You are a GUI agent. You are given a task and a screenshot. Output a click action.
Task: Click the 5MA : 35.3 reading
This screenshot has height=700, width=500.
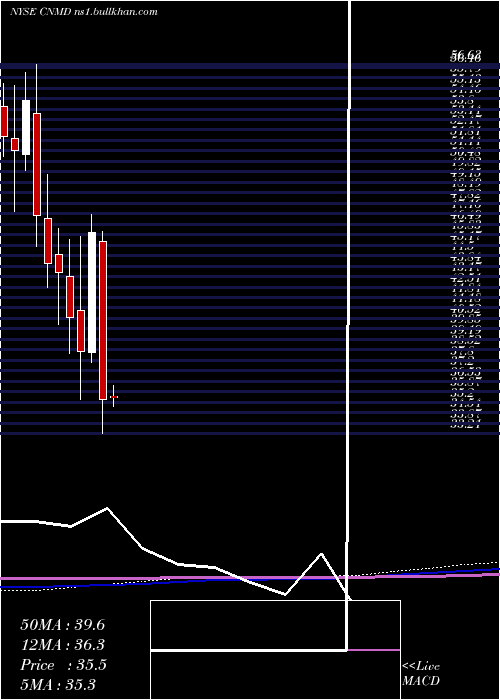coord(58,684)
